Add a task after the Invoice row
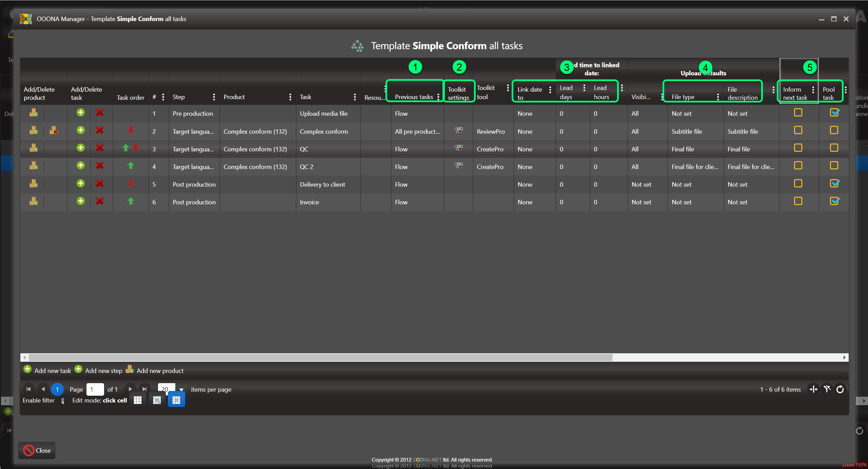Screen dimensions: 868x469 click(80, 201)
